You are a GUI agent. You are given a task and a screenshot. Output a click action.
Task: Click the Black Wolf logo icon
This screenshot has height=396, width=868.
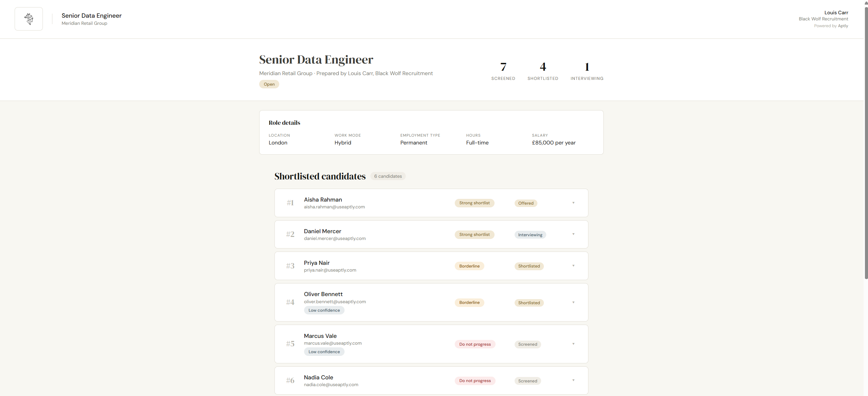[x=29, y=19]
